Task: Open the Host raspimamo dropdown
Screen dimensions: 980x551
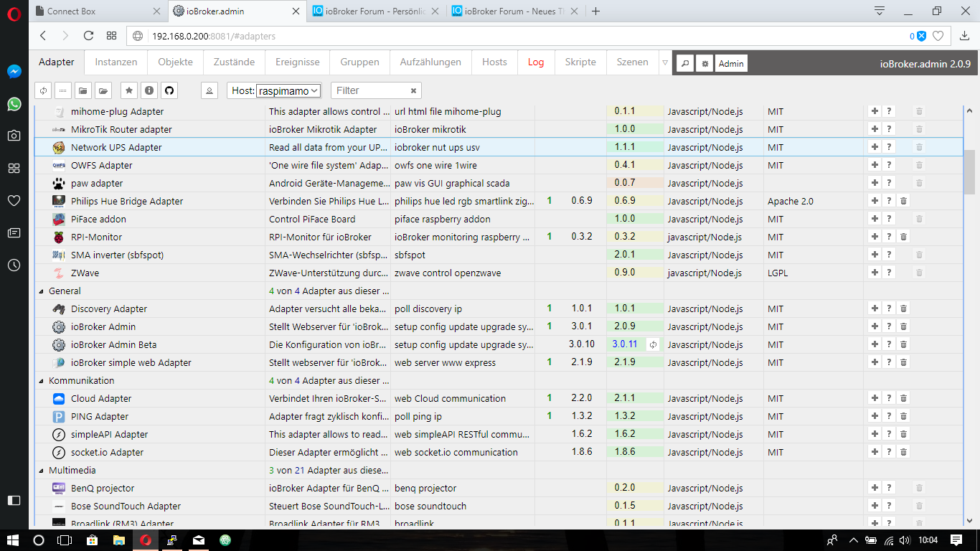Action: coord(288,91)
